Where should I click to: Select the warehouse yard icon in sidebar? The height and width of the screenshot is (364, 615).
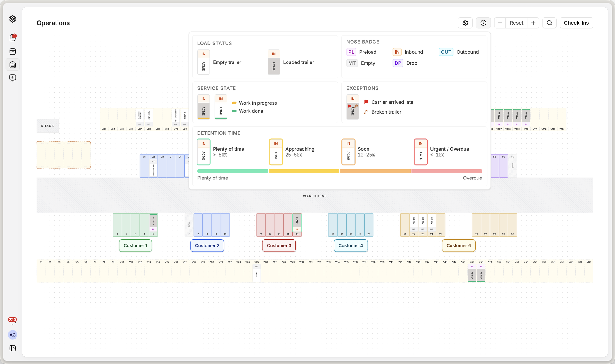13,65
